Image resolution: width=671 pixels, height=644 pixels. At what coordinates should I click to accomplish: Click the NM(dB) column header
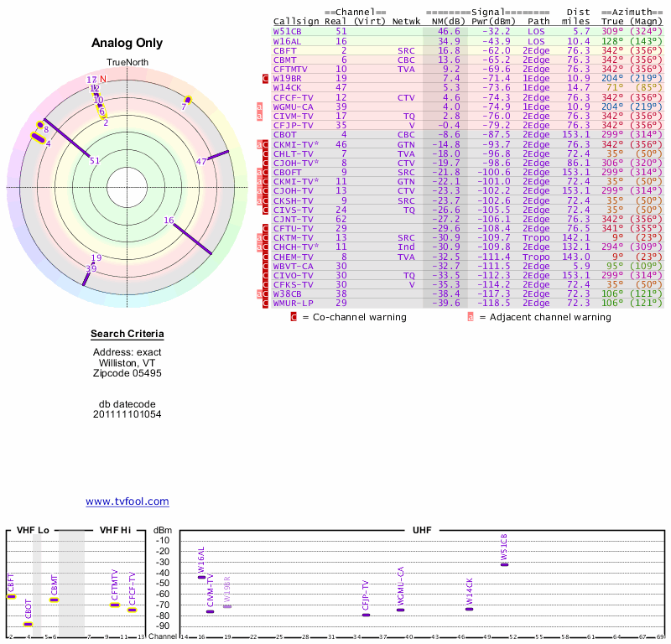click(x=444, y=21)
